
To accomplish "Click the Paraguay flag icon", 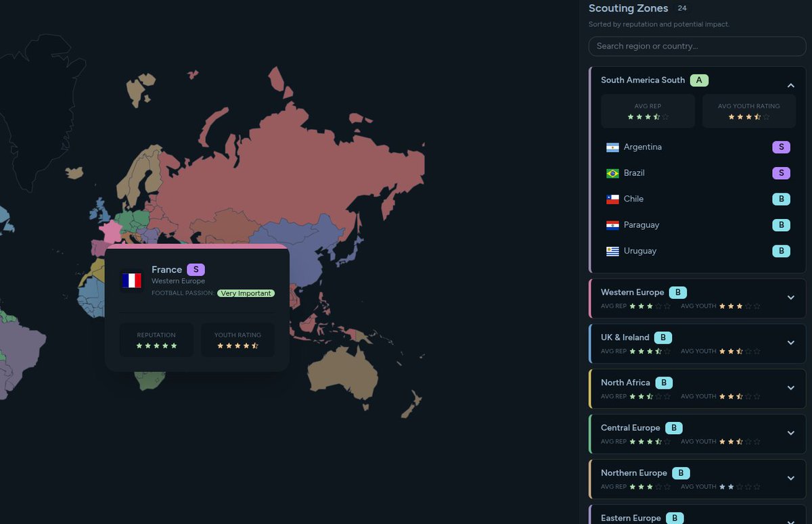I will coord(612,225).
